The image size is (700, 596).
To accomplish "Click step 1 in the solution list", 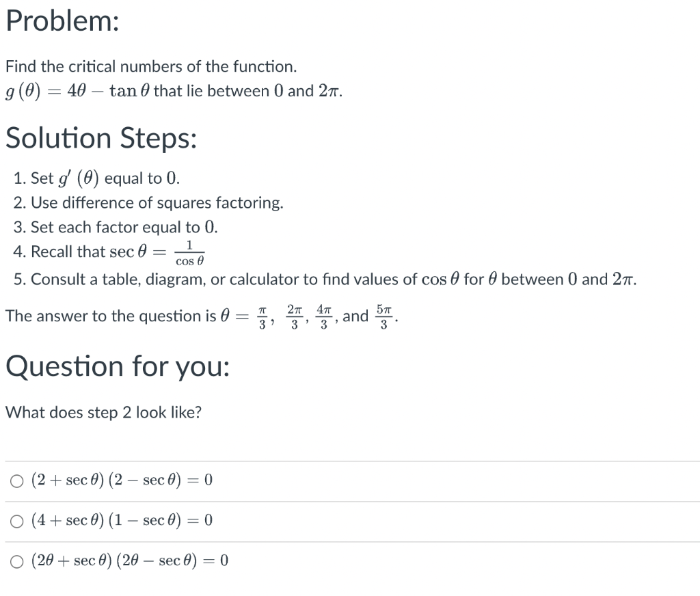I will coord(96,178).
